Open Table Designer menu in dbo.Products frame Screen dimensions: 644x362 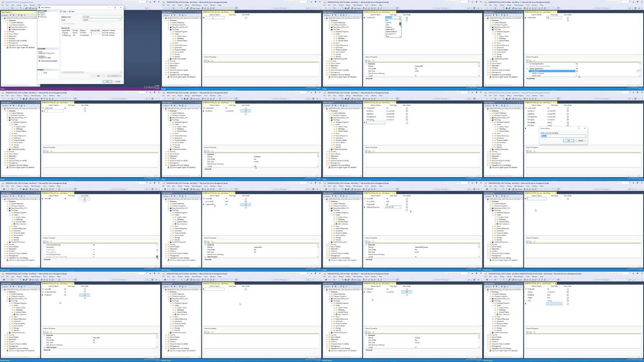pyautogui.click(x=518, y=276)
